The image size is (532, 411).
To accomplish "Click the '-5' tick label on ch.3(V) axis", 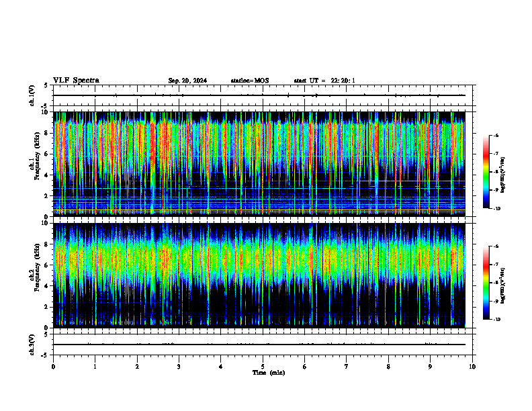I will click(x=45, y=355).
